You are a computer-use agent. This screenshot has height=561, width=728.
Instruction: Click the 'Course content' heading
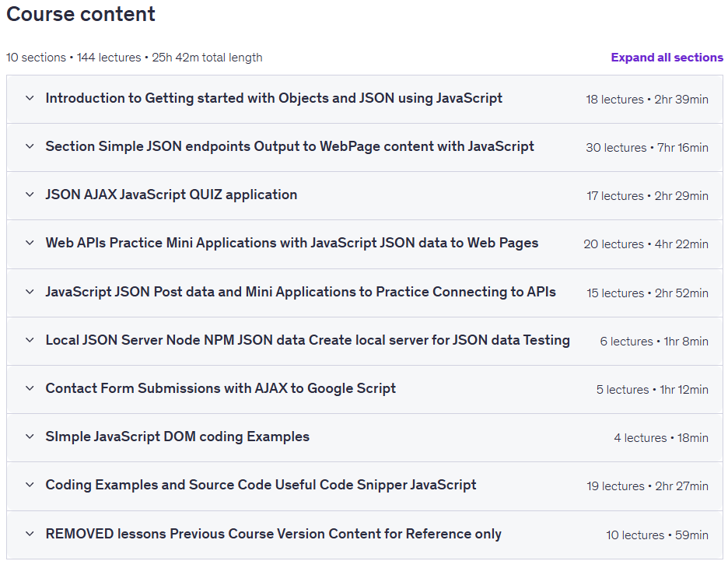coord(81,14)
